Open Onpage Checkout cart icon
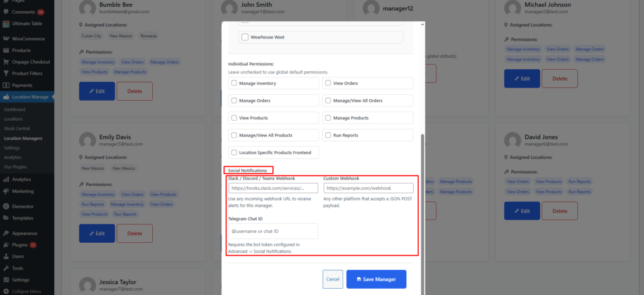Screen dimensions: 644x295 (6, 62)
